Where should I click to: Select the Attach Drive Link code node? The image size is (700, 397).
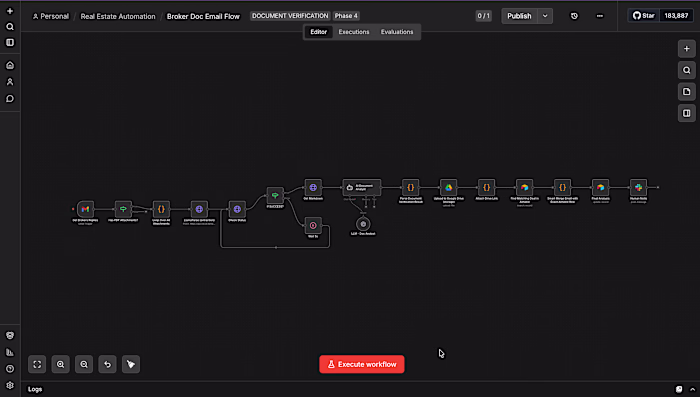click(x=487, y=188)
